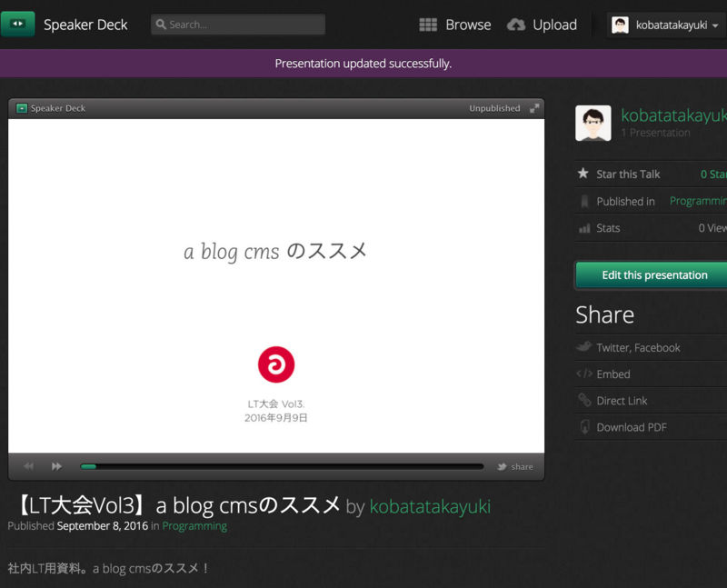Click the small Speaker Deck player logo
This screenshot has width=727, height=588.
click(x=21, y=108)
